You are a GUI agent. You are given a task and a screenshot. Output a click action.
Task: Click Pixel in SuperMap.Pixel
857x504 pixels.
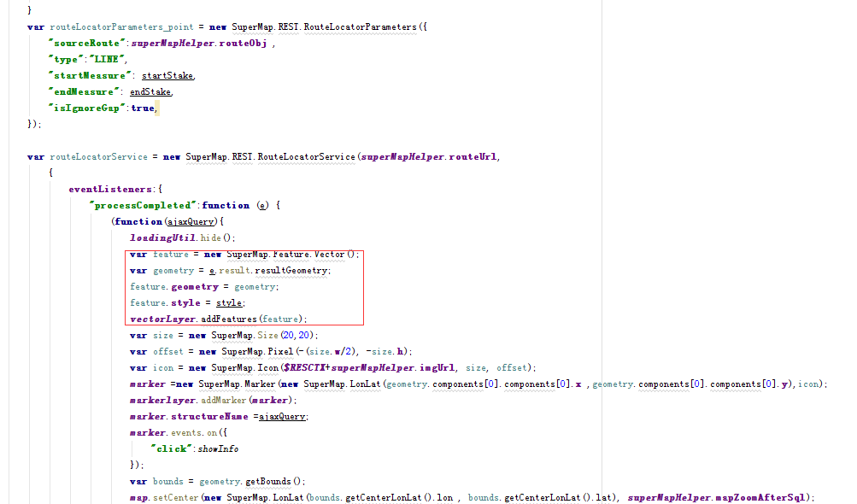[x=280, y=351]
